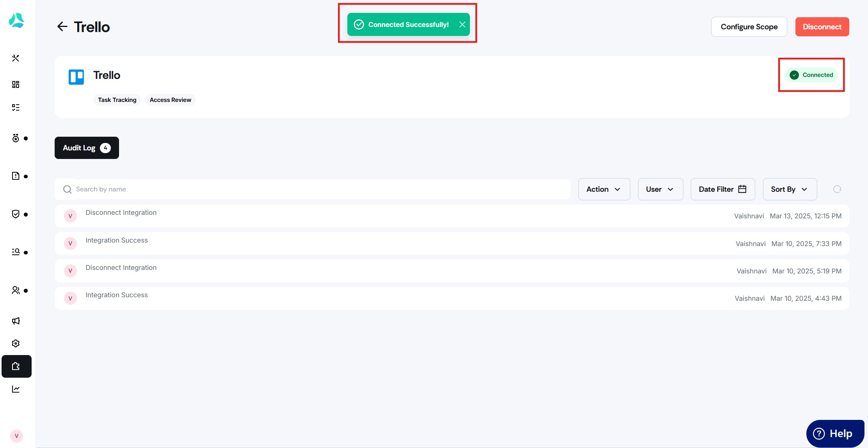Click the V avatar on Mar 10 5:19 PM row

(x=70, y=271)
